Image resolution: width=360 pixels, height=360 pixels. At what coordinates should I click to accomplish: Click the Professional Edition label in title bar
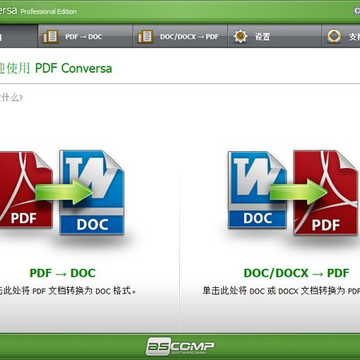click(49, 11)
